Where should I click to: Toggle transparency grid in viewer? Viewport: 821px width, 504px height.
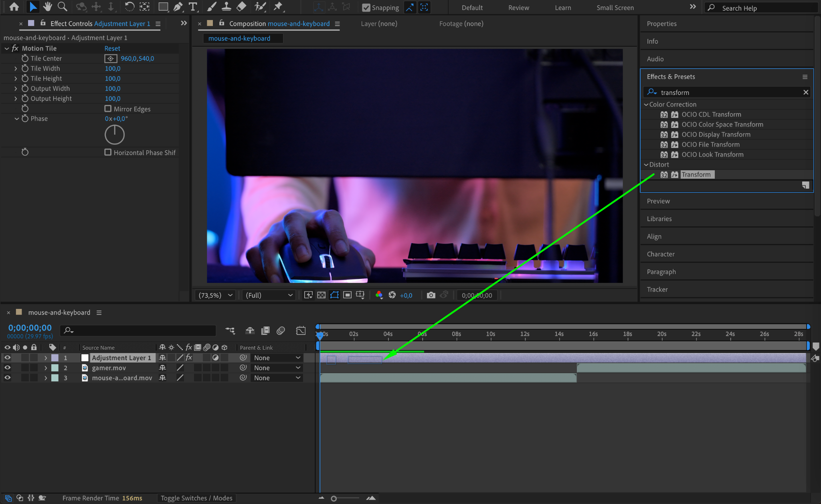[321, 295]
